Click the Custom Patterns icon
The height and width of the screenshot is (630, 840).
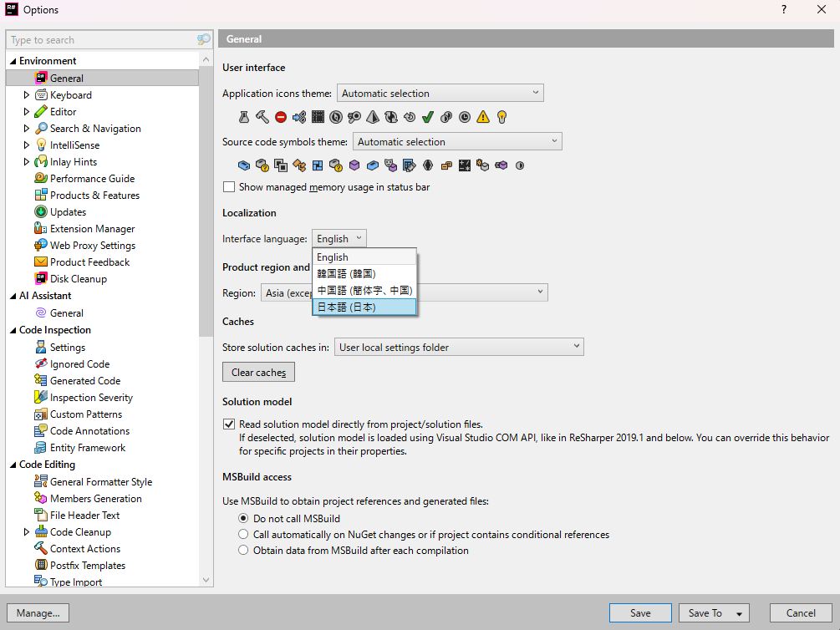point(41,414)
